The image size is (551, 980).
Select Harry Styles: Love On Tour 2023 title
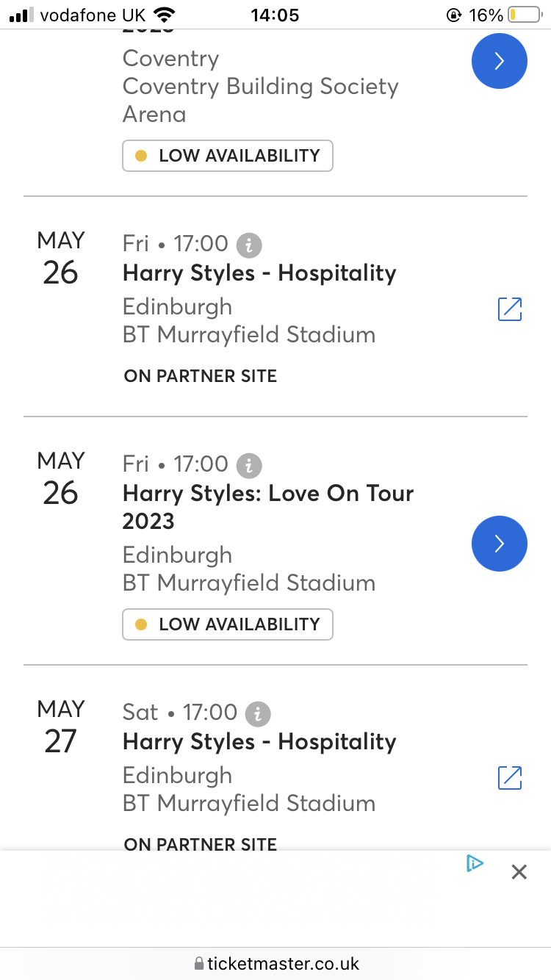click(268, 507)
